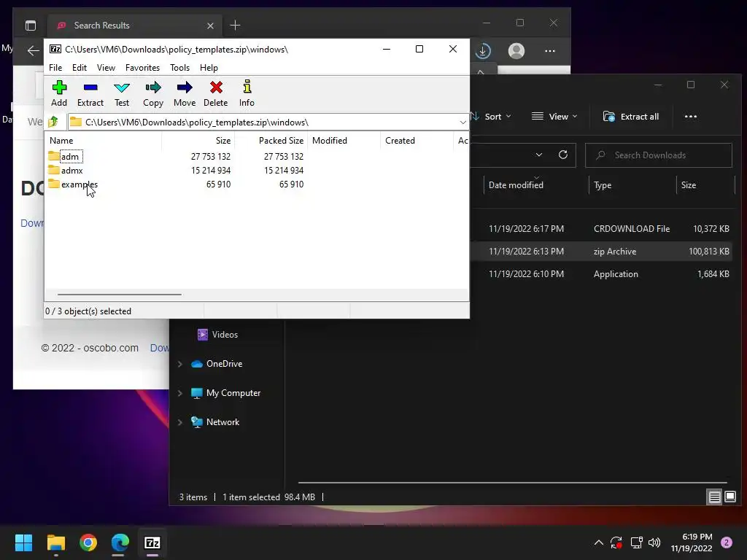
Task: Open the File menu in 7-Zip
Action: coord(55,68)
